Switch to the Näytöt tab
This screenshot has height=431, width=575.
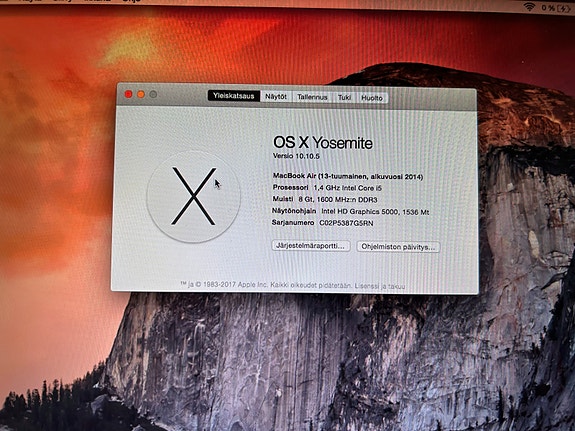pos(276,96)
